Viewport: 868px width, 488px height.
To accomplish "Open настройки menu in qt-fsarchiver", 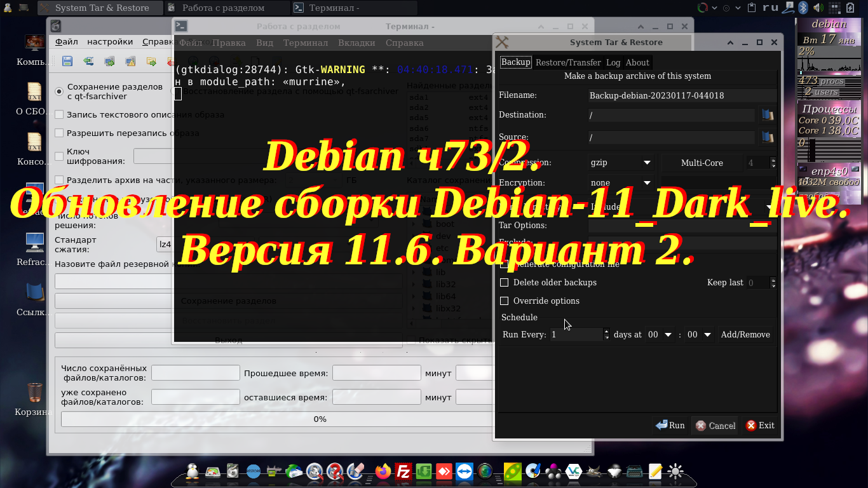I will click(x=111, y=42).
